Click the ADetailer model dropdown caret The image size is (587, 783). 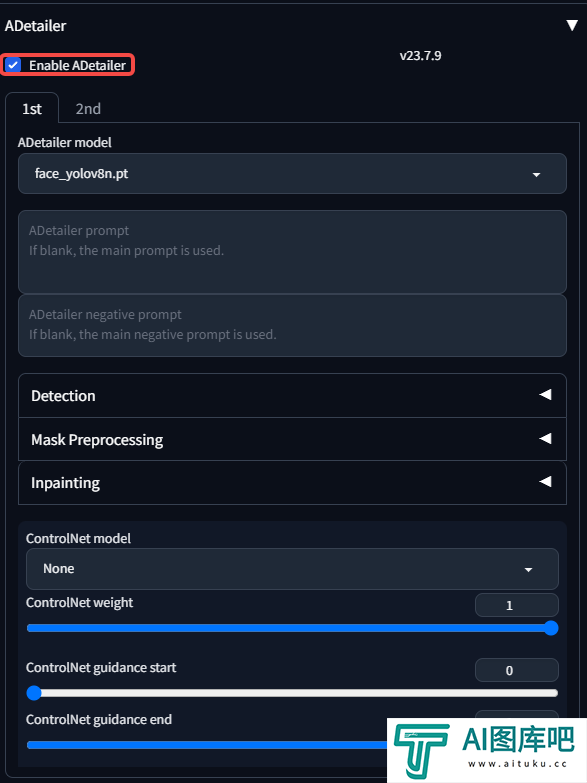point(536,174)
